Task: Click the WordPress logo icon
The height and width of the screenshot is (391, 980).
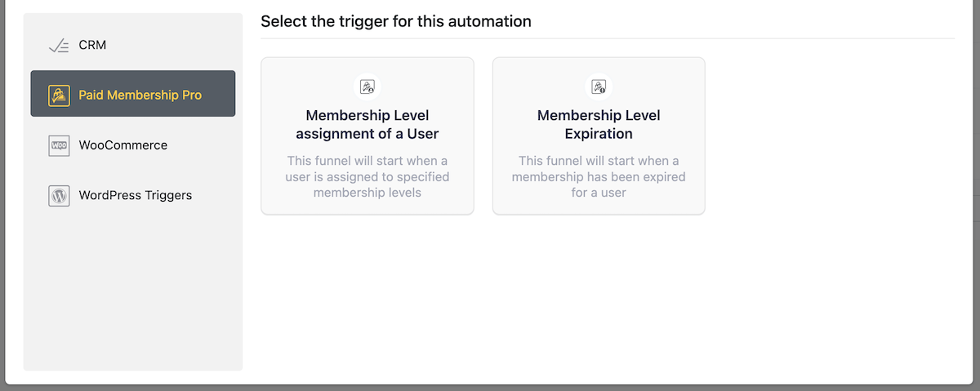Action: 59,196
